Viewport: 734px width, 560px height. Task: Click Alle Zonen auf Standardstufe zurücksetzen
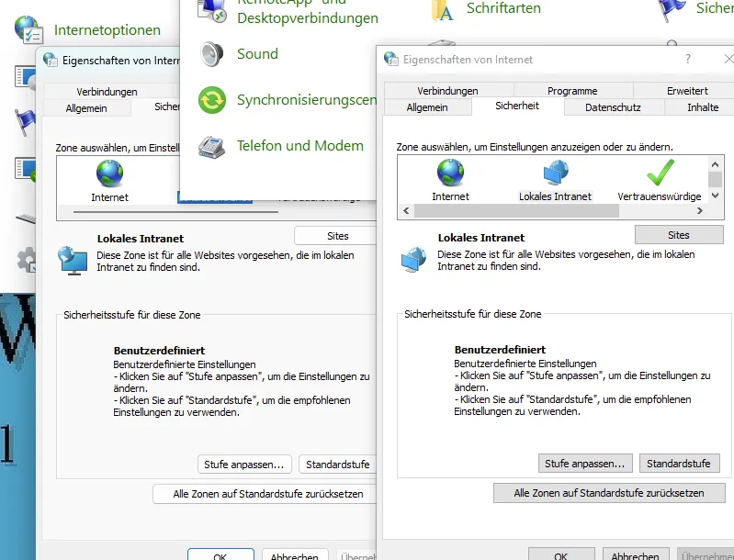(609, 493)
